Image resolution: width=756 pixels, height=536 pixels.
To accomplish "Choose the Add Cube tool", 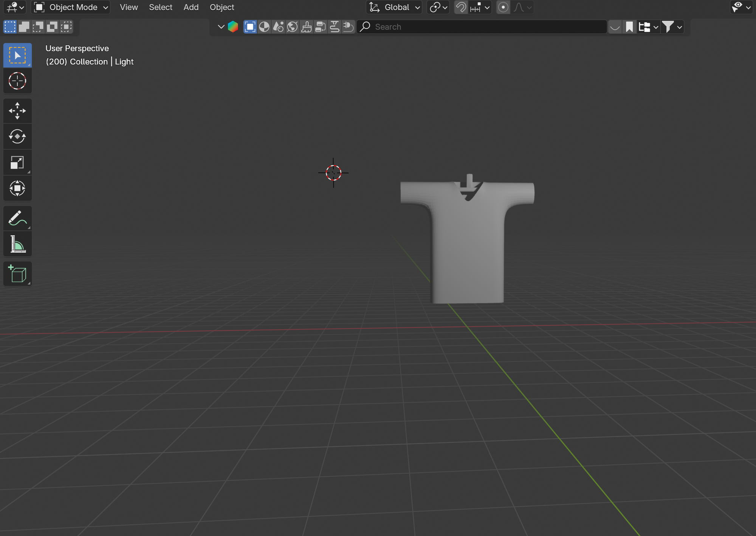I will tap(17, 274).
